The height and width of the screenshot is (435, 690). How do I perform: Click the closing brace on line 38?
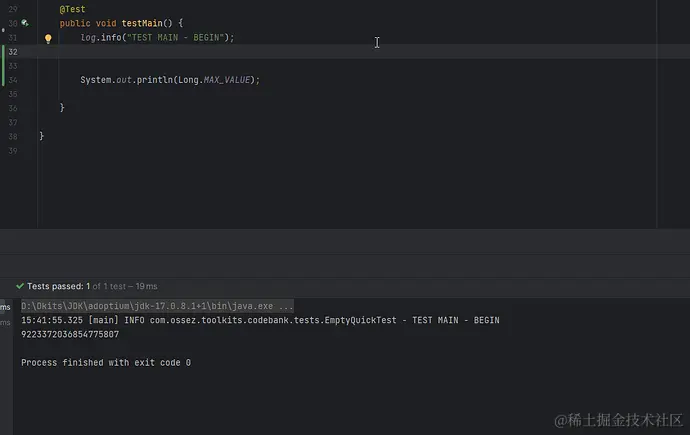[41, 136]
